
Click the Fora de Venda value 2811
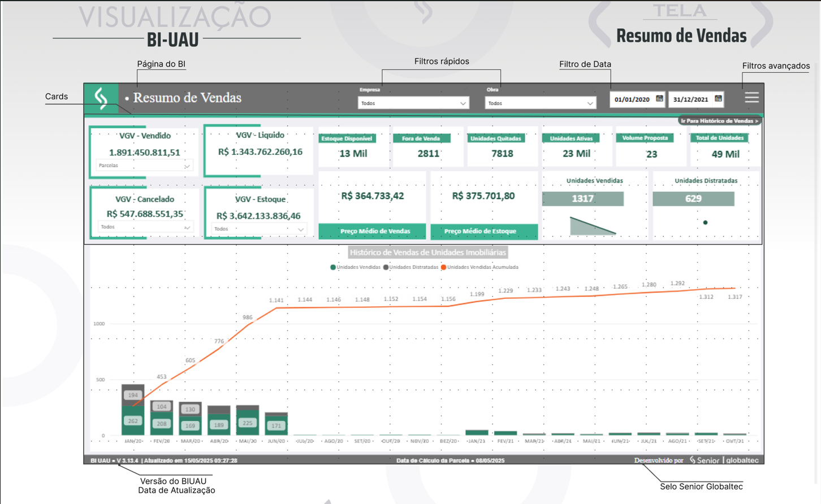(428, 154)
